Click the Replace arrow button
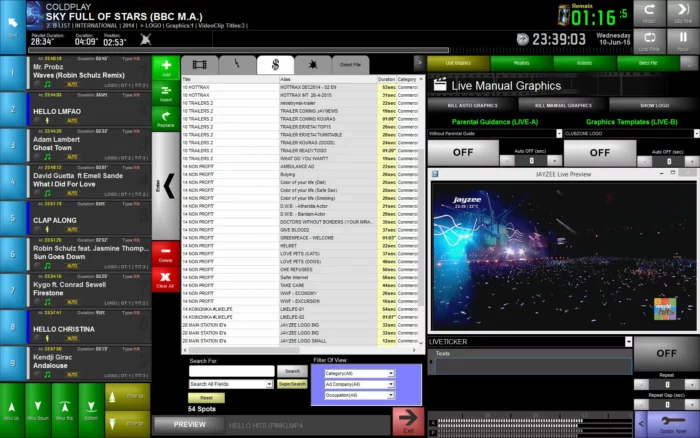The image size is (700, 438). coord(165,119)
